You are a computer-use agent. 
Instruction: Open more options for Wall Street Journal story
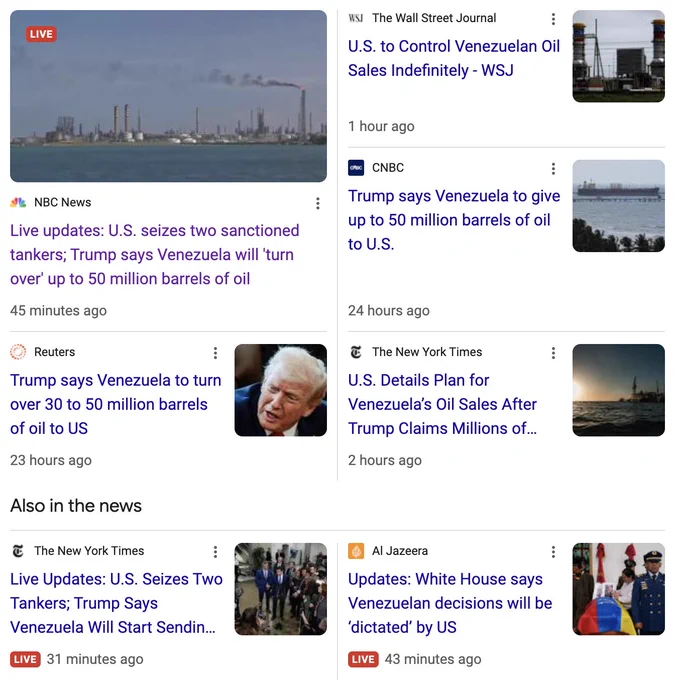(553, 19)
